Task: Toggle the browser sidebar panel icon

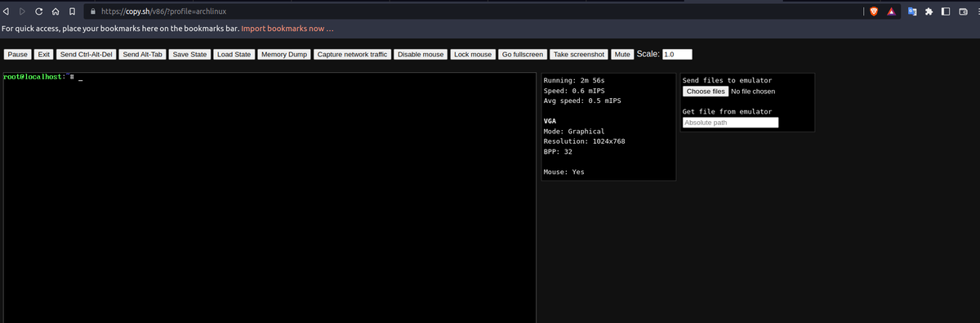Action: pos(946,11)
